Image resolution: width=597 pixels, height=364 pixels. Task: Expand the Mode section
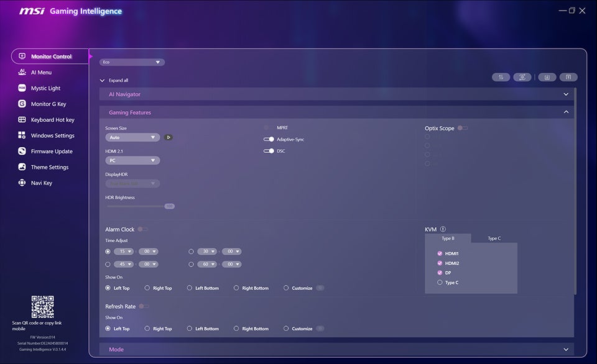566,349
